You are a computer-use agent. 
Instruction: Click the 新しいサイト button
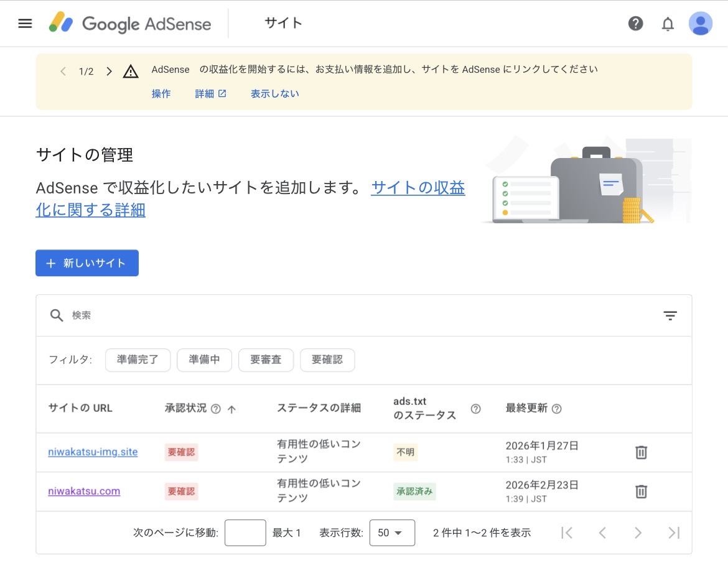[86, 263]
